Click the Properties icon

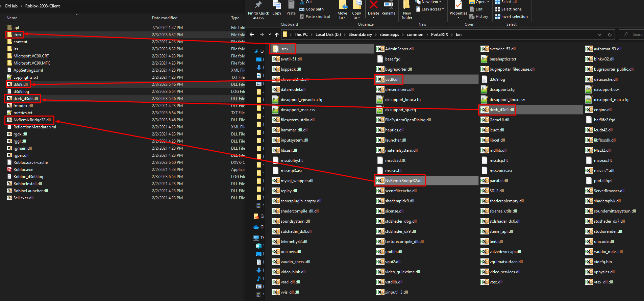[458, 5]
